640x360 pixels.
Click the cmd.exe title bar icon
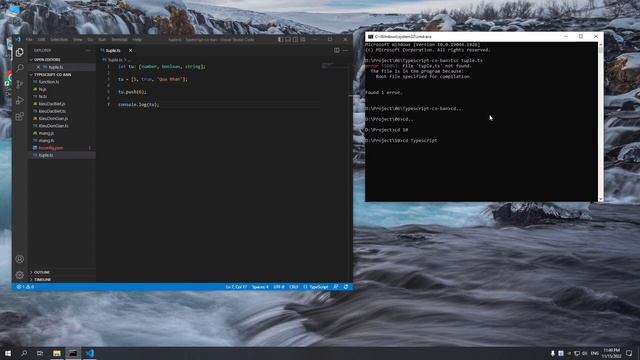click(370, 36)
